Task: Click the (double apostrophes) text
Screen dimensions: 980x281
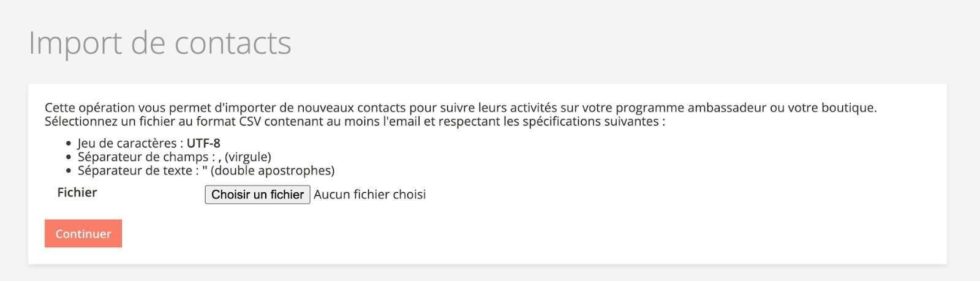Action: click(273, 171)
